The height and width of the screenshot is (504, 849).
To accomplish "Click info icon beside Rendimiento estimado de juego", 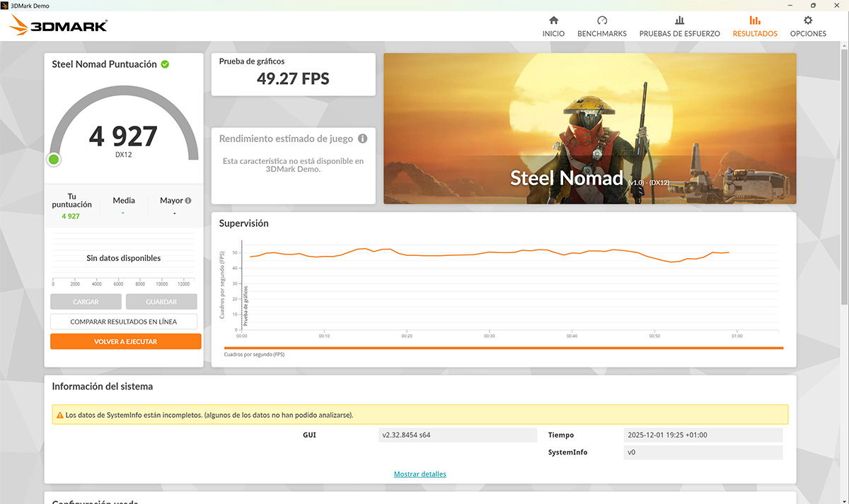I will point(362,139).
